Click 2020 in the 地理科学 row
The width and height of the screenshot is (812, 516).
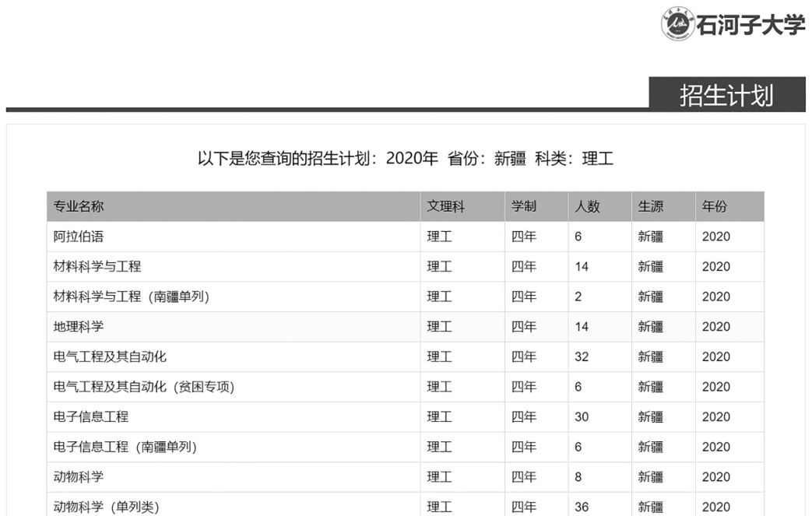coord(716,327)
